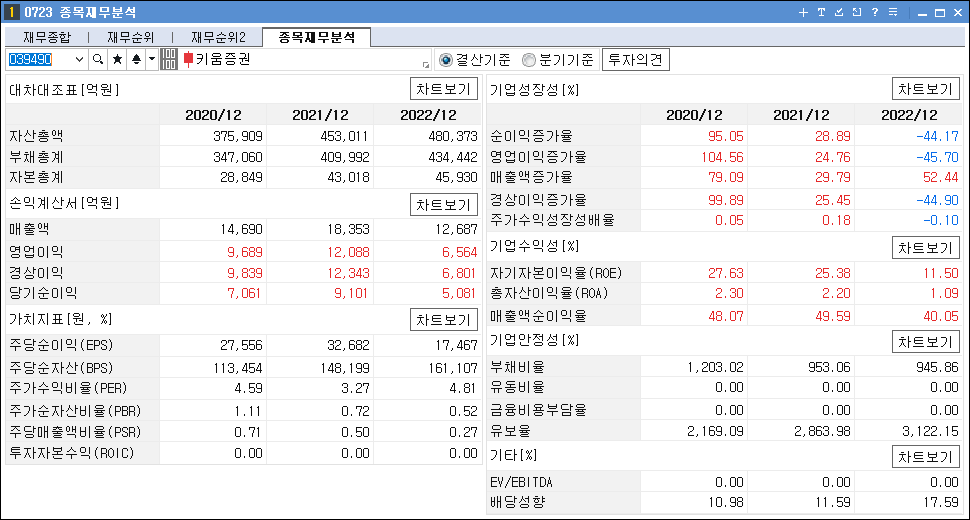Switch to the 재무종합 tab
The width and height of the screenshot is (970, 520).
click(47, 38)
